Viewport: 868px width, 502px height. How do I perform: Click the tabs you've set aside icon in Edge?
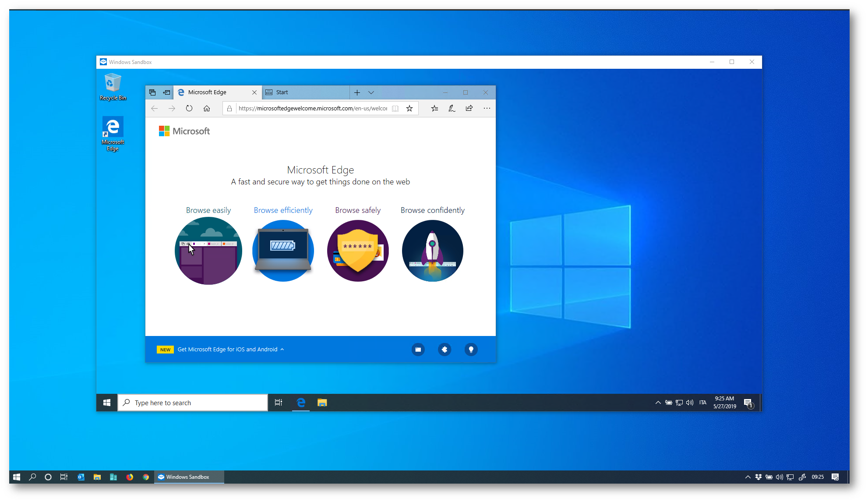(x=152, y=92)
